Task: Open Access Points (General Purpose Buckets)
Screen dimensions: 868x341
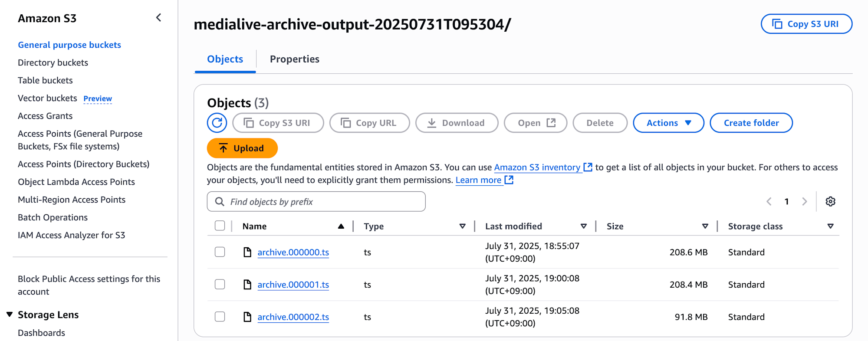Action: (x=80, y=140)
